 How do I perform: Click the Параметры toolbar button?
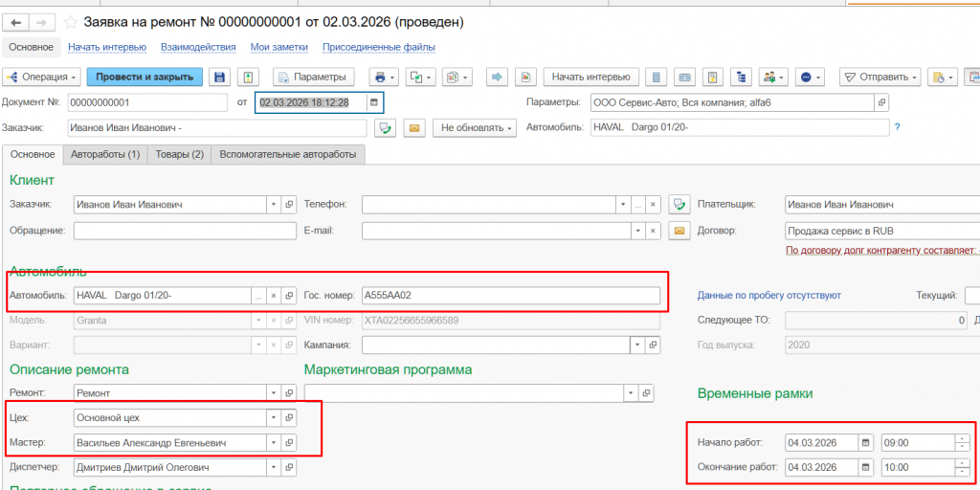[313, 77]
